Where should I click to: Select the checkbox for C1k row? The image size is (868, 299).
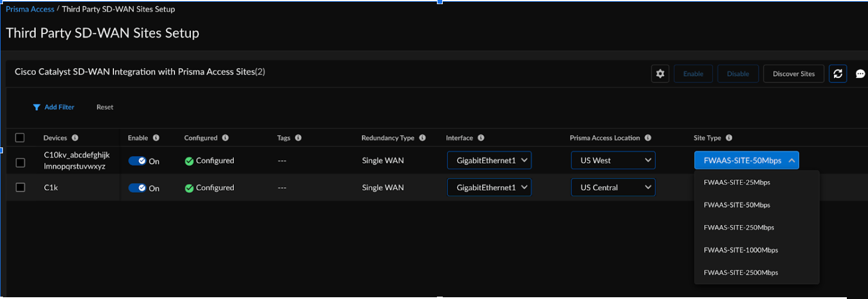21,187
